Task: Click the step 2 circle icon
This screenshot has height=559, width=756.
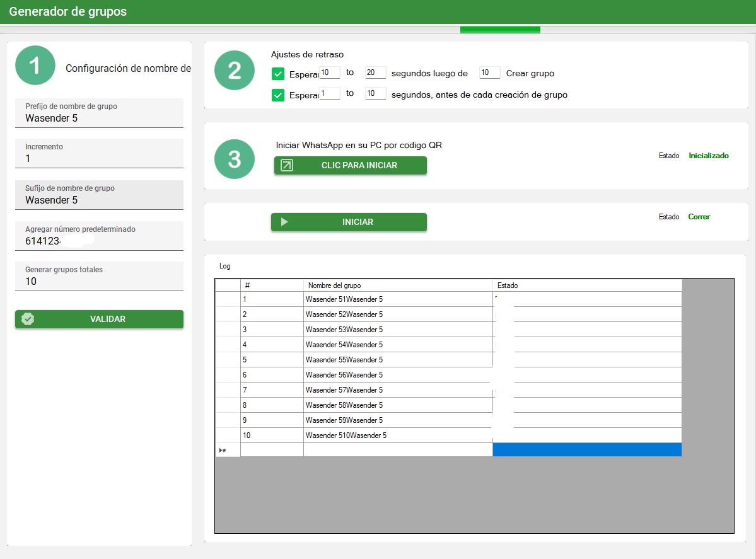Action: [235, 70]
